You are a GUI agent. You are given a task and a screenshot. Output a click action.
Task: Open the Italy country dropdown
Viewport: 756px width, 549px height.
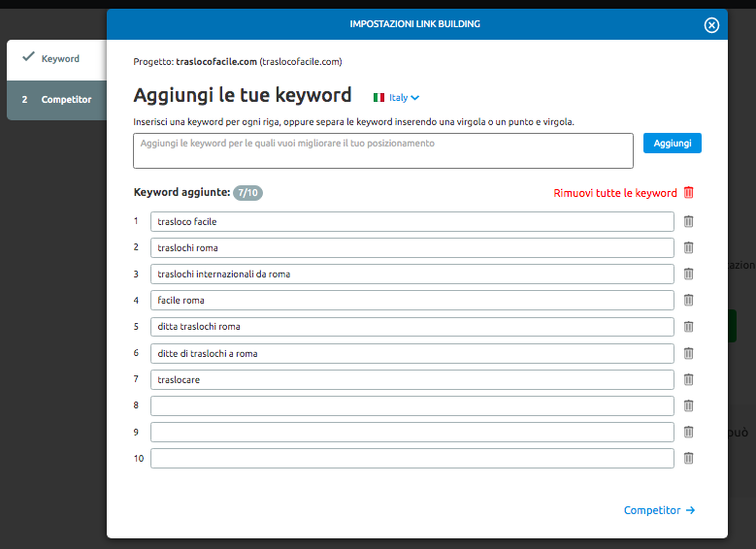(x=397, y=97)
